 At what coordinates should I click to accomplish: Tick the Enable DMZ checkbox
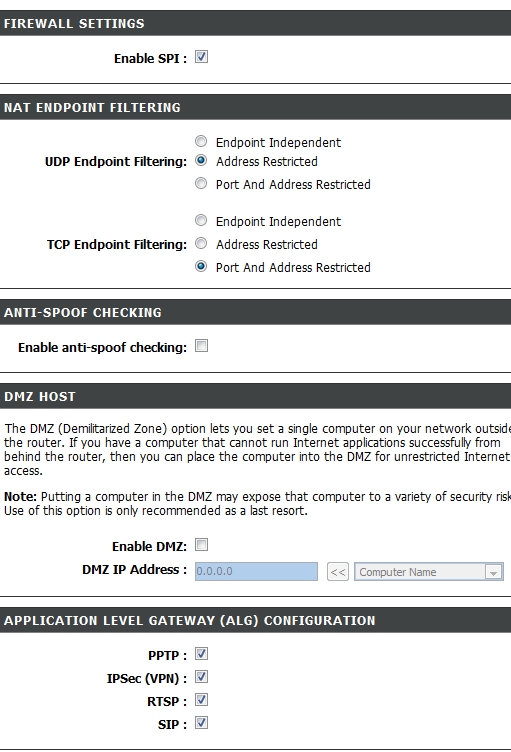point(201,545)
